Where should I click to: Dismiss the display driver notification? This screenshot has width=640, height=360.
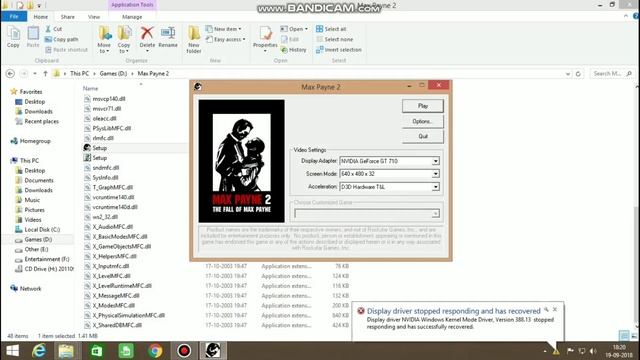point(555,309)
